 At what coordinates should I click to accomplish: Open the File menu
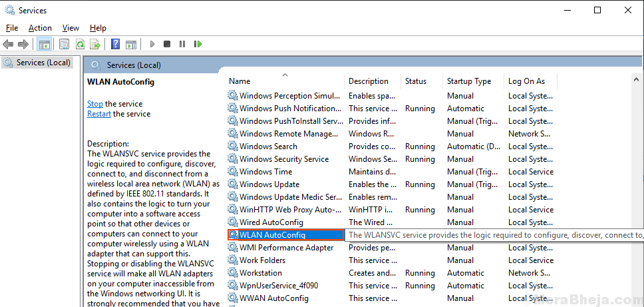(x=12, y=28)
